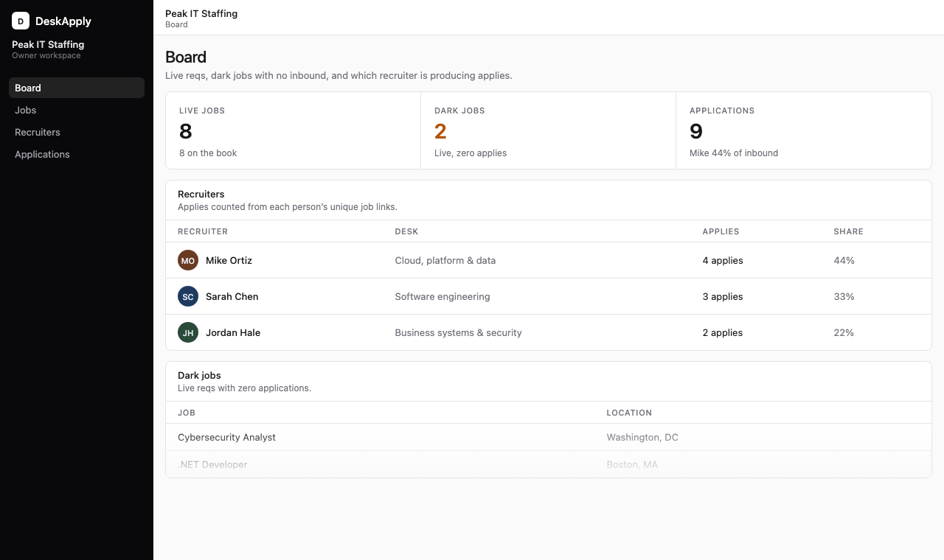Click the 'Mike 44% of inbound' text

(x=734, y=153)
